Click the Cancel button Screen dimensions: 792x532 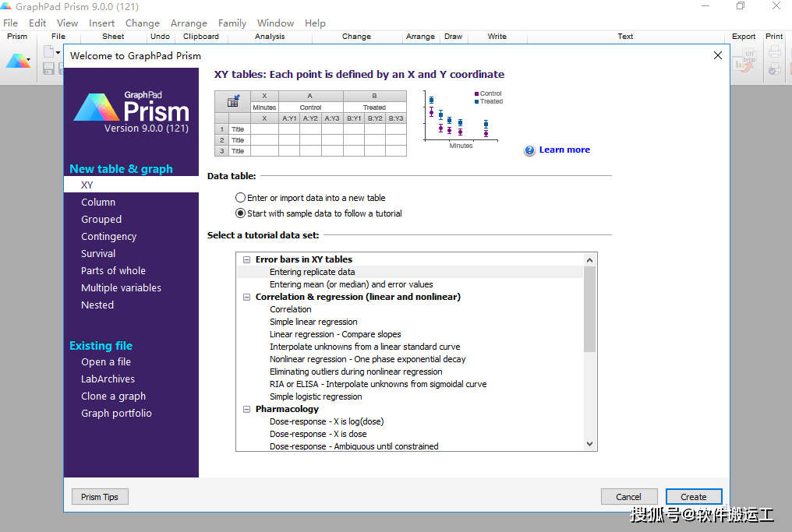pos(629,497)
